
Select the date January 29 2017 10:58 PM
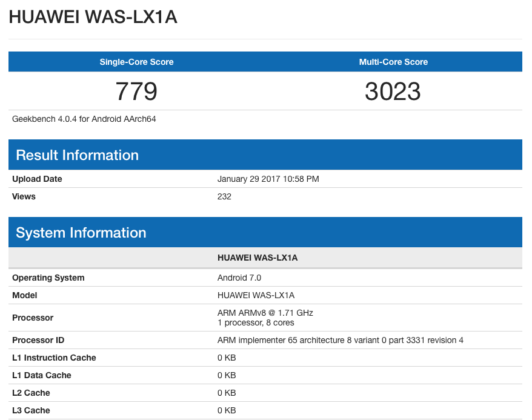(268, 179)
